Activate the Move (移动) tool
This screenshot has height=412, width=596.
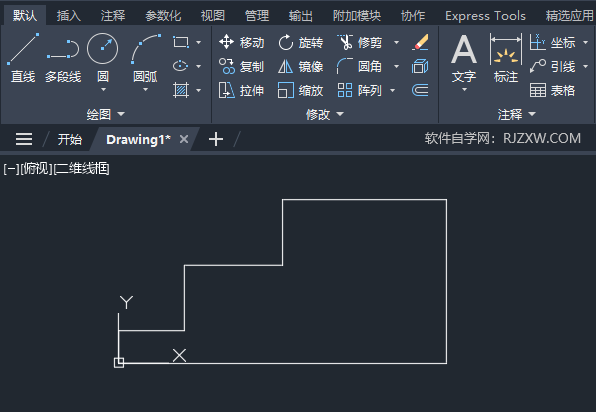[x=241, y=42]
